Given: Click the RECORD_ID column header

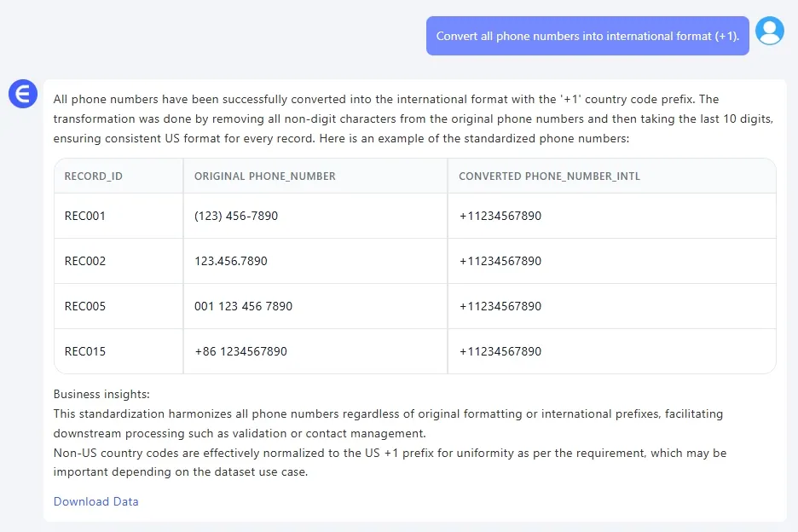Looking at the screenshot, I should tap(94, 176).
